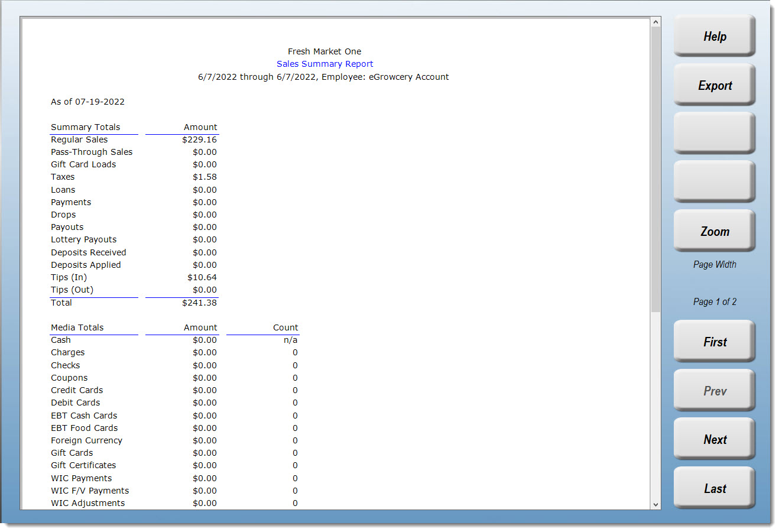The height and width of the screenshot is (532, 779).
Task: Export the sales summary report
Action: click(715, 85)
